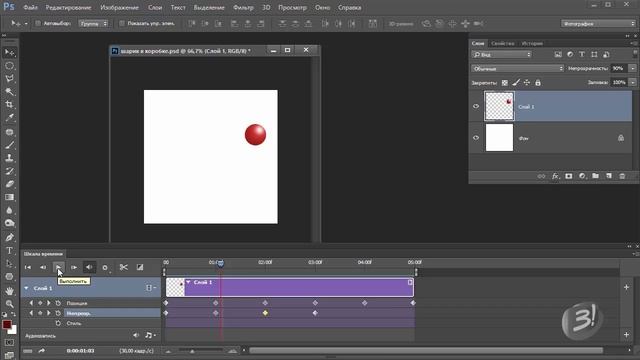Image resolution: width=640 pixels, height=360 pixels.
Task: Step to previous frame
Action: pyautogui.click(x=43, y=267)
